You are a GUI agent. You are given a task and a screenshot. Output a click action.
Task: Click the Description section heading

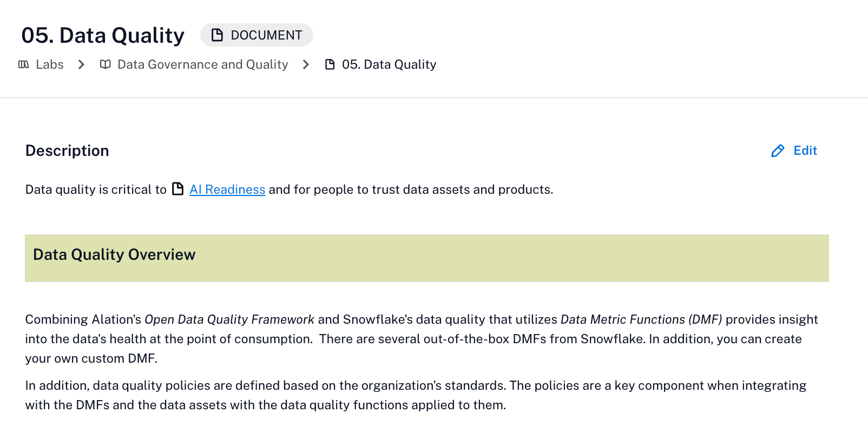pyautogui.click(x=67, y=150)
